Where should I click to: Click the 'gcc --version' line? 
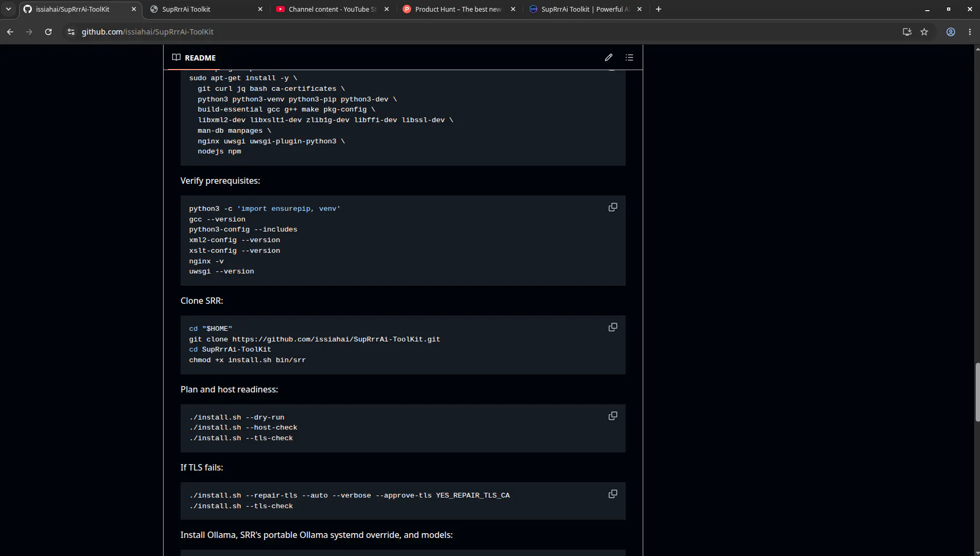217,219
